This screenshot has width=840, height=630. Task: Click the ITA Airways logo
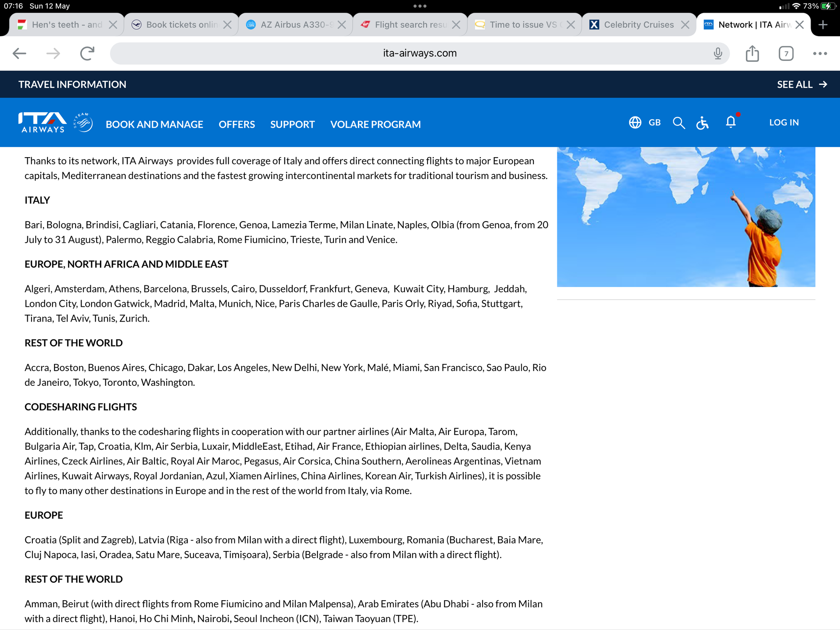pyautogui.click(x=43, y=123)
